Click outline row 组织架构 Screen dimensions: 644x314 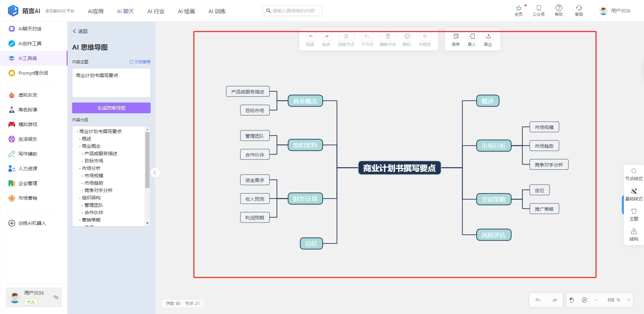coord(91,198)
